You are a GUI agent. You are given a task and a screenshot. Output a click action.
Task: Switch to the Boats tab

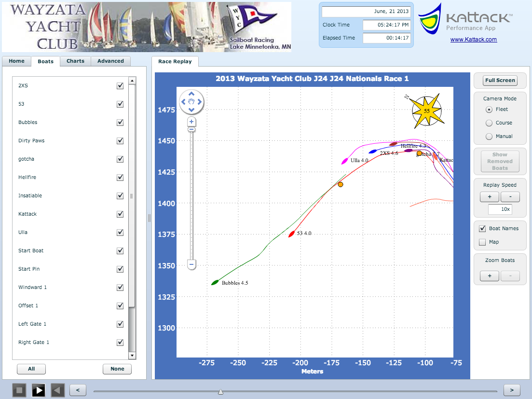[45, 61]
